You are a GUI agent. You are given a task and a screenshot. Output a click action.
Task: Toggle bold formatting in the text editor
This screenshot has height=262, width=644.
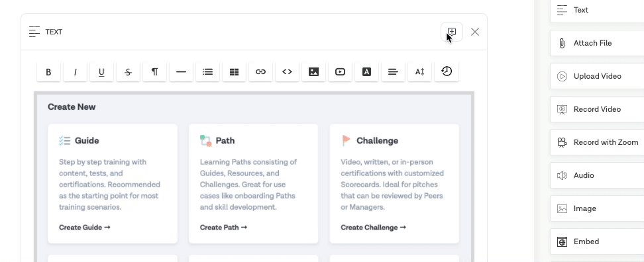(48, 71)
